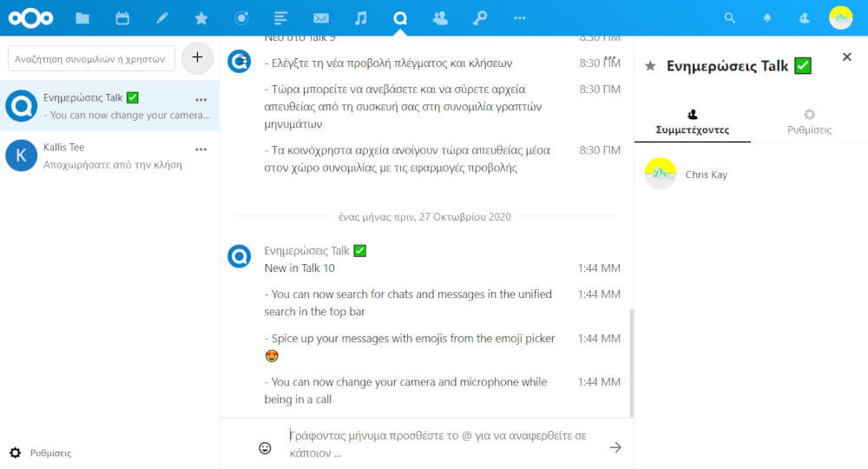The width and height of the screenshot is (868, 469).
Task: Click the message about κοινόχρηστα αρχεία
Action: pos(407,159)
